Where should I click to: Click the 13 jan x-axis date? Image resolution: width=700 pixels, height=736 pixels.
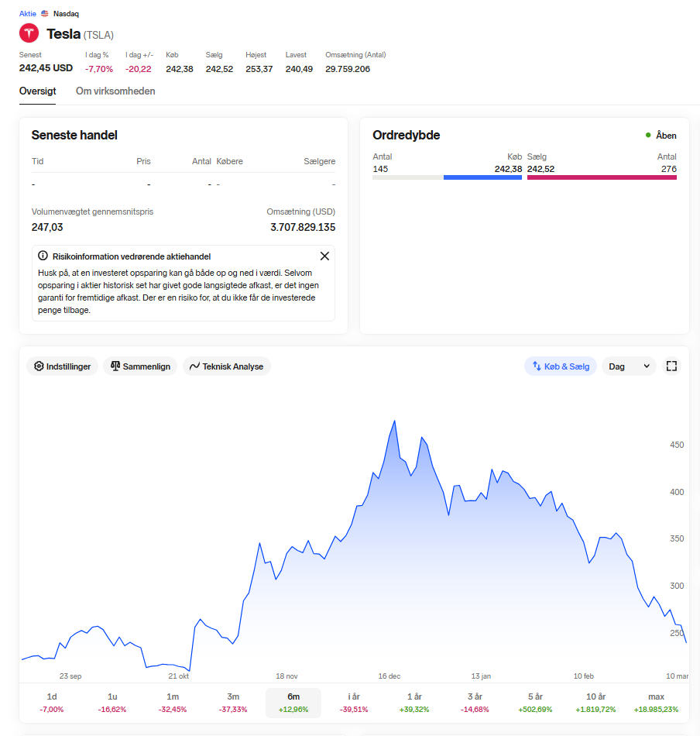[x=481, y=676]
